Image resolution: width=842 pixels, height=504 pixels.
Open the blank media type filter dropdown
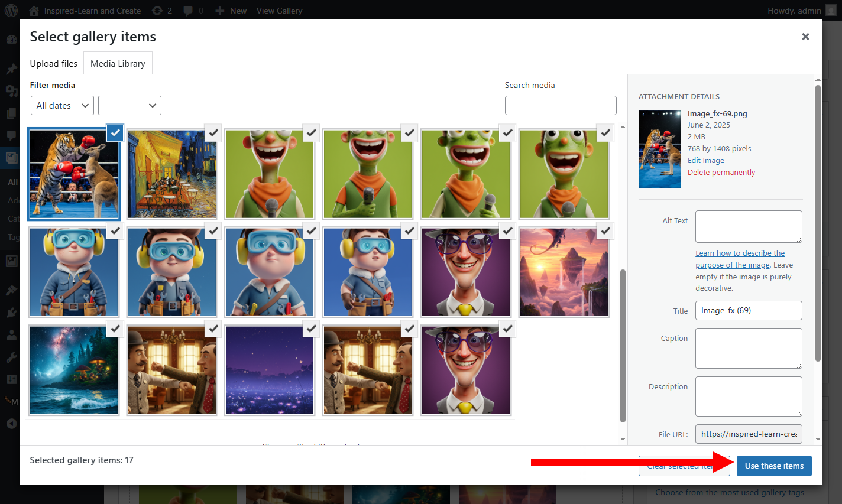[x=129, y=106]
